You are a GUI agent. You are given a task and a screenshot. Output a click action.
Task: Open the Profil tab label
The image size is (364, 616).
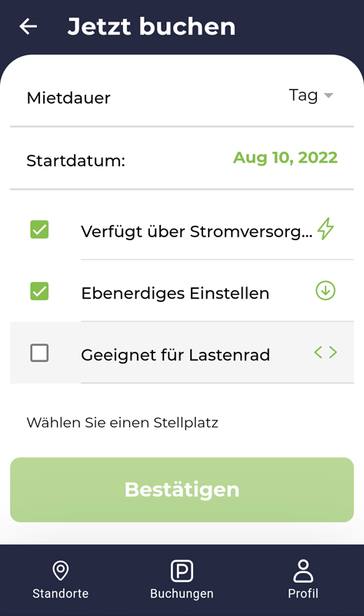pyautogui.click(x=303, y=593)
